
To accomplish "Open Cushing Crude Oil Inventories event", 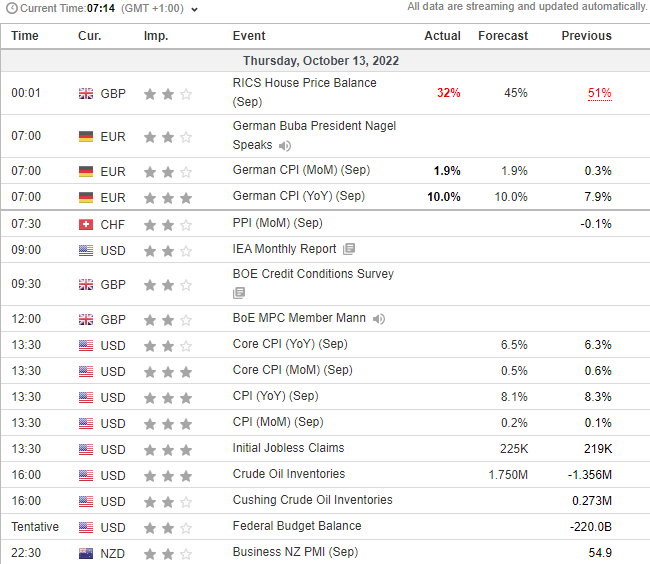I will click(312, 501).
